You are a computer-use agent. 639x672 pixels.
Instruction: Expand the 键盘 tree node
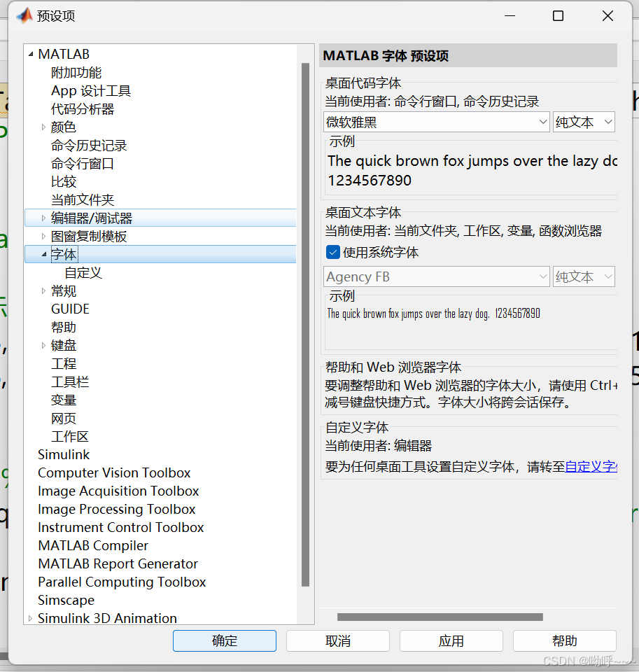[43, 345]
